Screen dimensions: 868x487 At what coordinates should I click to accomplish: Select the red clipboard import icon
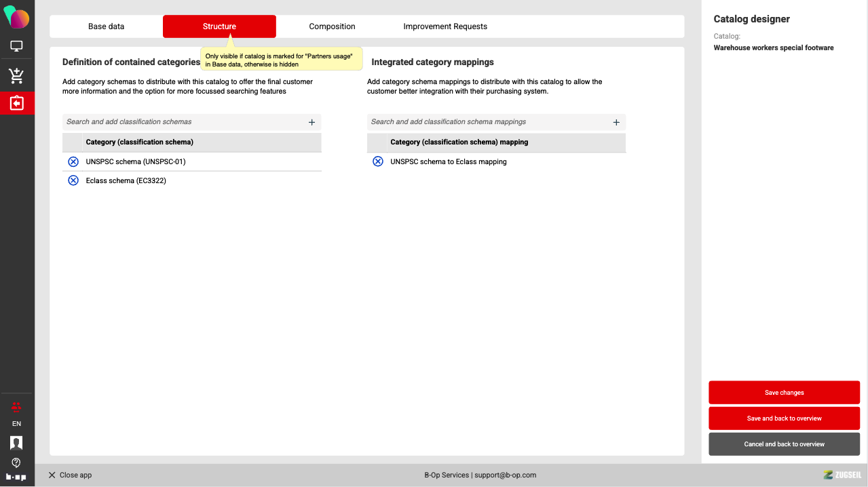(x=17, y=103)
